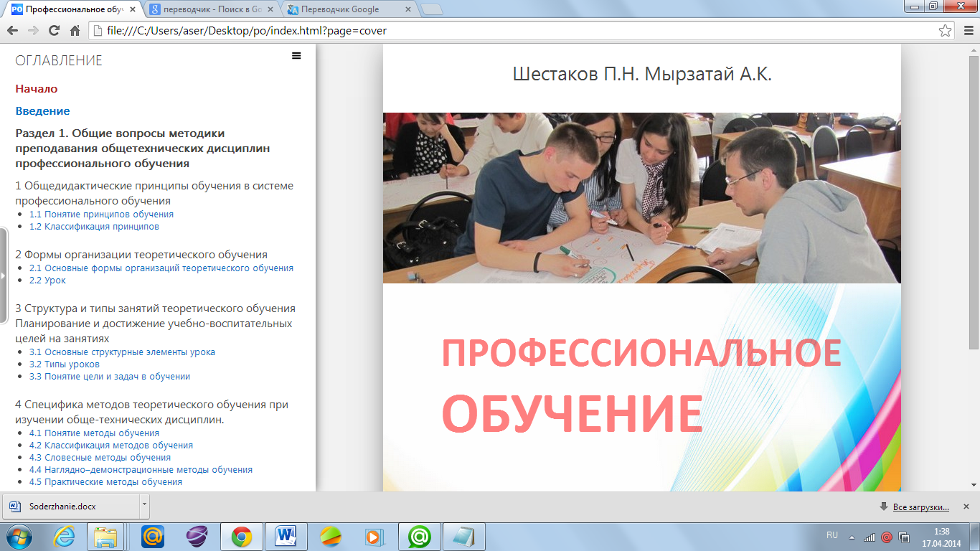980x551 pixels.
Task: Open 4.4 Наглядно-демонстрационные методы обучения
Action: click(x=141, y=470)
